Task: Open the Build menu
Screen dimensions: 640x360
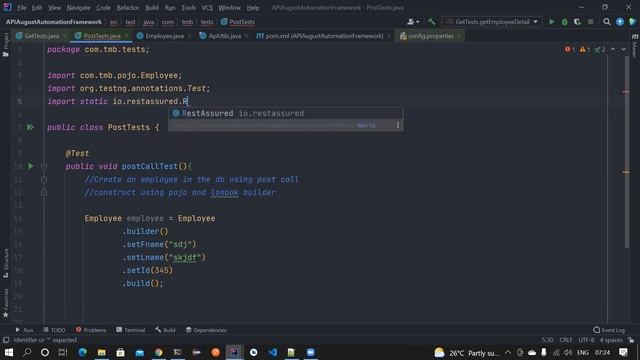Action: (152, 8)
